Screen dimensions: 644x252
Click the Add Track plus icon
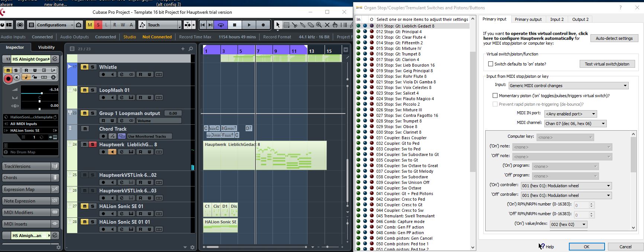[x=183, y=49]
